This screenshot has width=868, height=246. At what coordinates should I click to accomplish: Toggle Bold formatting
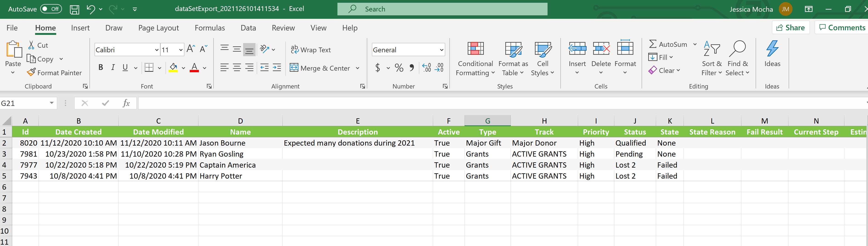[100, 68]
